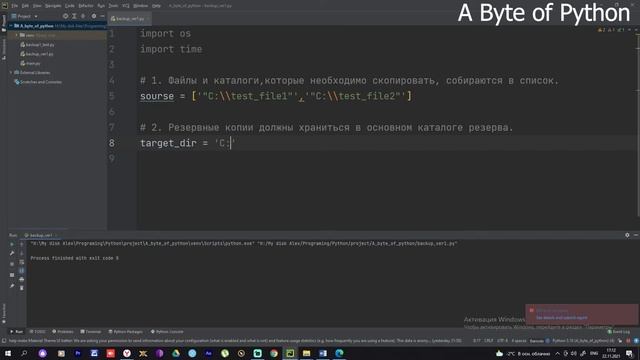Viewport: 640px width, 360px height.
Task: Open Python Console tool window
Action: 167,332
